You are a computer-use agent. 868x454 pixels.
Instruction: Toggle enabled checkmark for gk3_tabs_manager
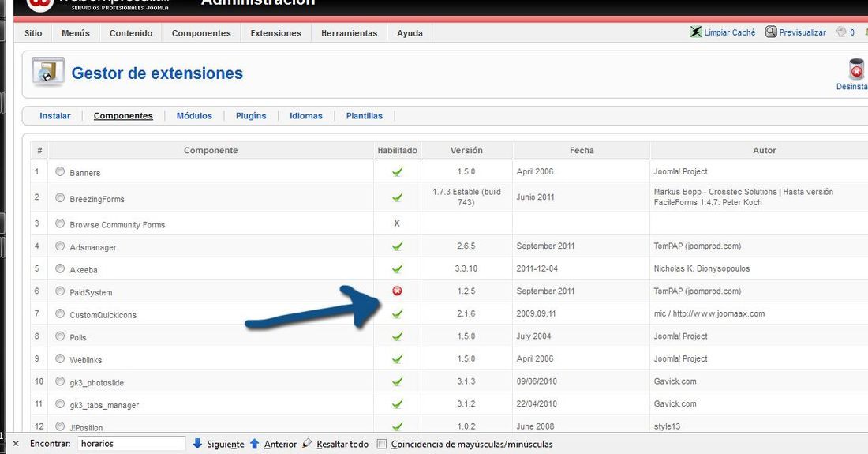coord(397,403)
